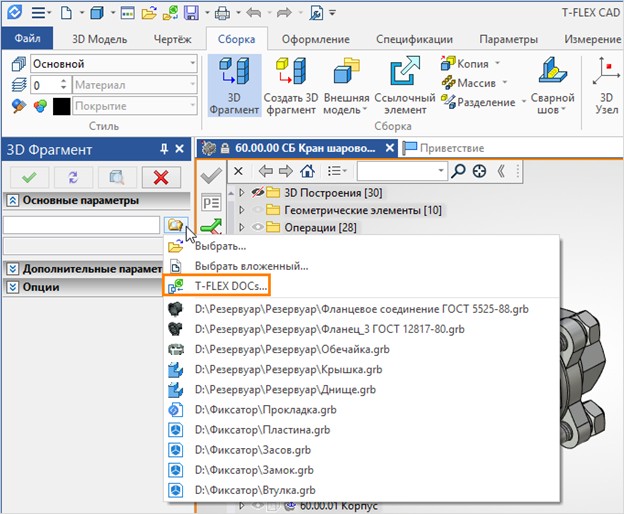Collapse the Основные параметры section
This screenshot has height=514, width=624.
pyautogui.click(x=12, y=201)
